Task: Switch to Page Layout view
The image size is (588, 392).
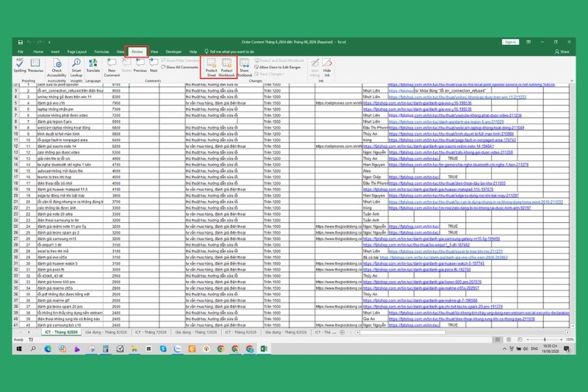Action: tap(509, 340)
